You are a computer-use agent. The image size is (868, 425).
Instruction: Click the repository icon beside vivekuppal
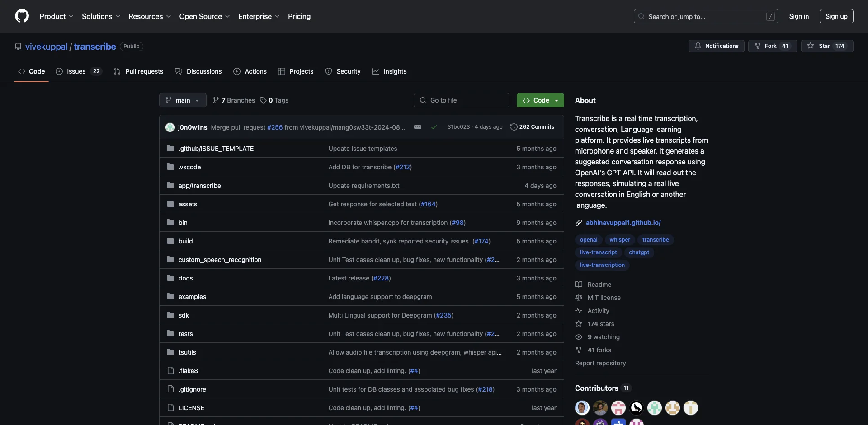18,47
